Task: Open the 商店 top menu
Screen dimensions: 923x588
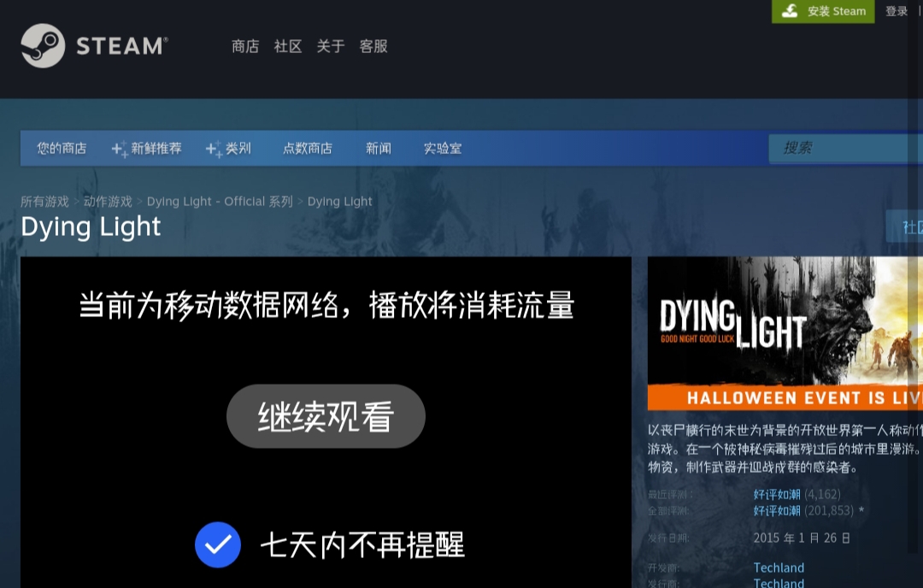Action: point(245,46)
